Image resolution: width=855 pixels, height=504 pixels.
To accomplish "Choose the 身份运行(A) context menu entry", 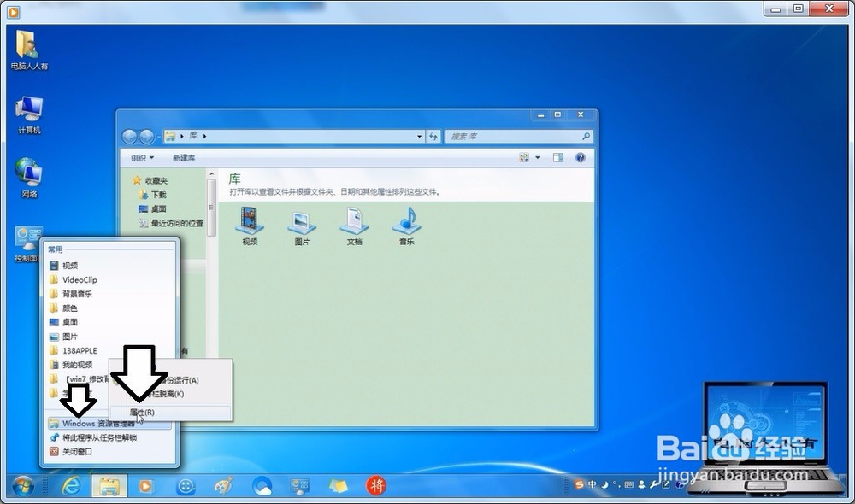I will point(170,380).
